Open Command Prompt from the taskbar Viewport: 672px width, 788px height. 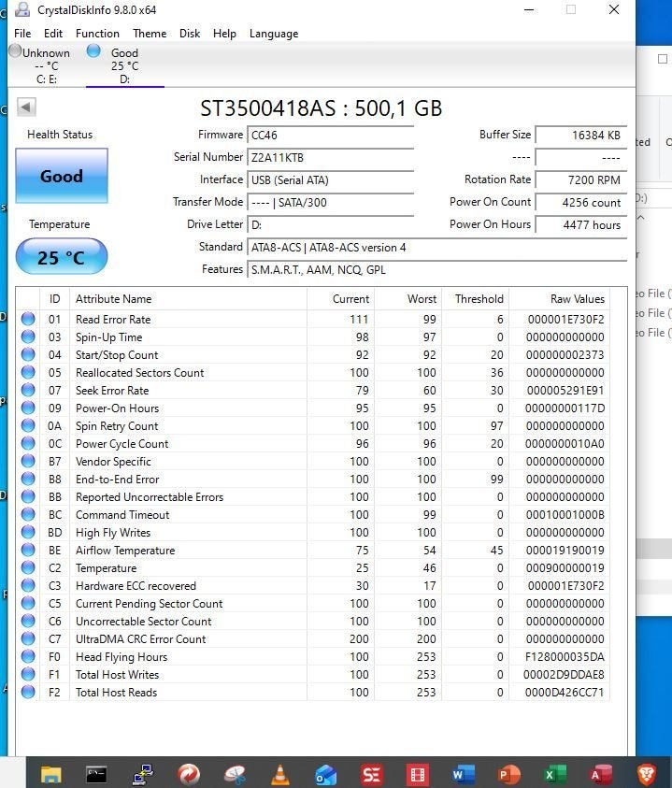96,774
